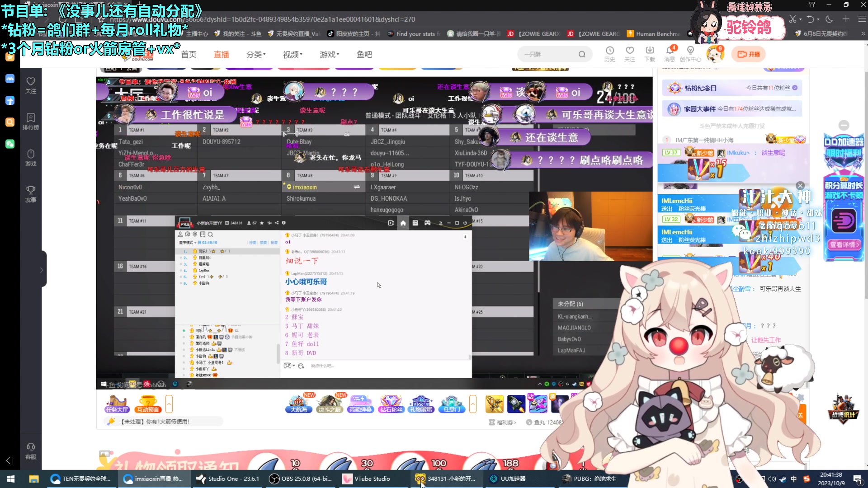Open the 家园大事件 banner
The image size is (868, 488).
tap(732, 109)
